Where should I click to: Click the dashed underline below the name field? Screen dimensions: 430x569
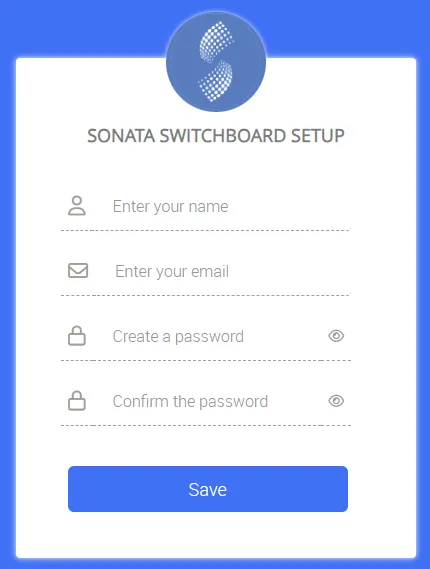(x=206, y=230)
